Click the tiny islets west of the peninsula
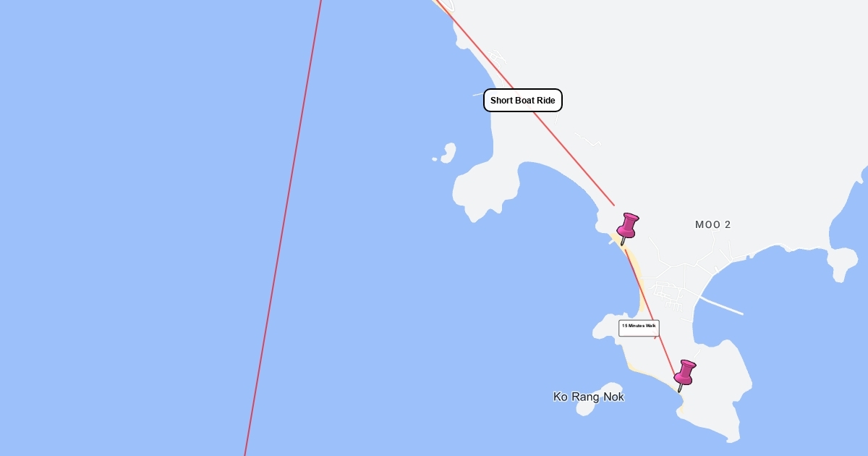This screenshot has height=456, width=868. pyautogui.click(x=447, y=153)
